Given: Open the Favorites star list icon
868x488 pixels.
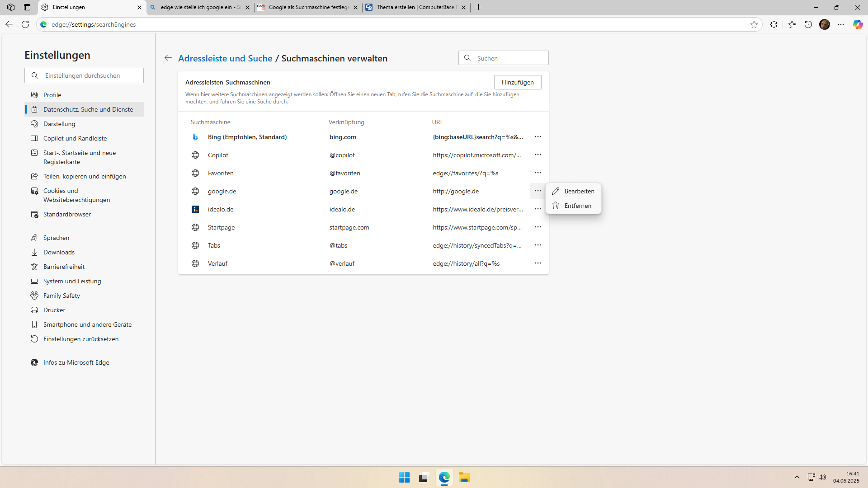Looking at the screenshot, I should (792, 24).
